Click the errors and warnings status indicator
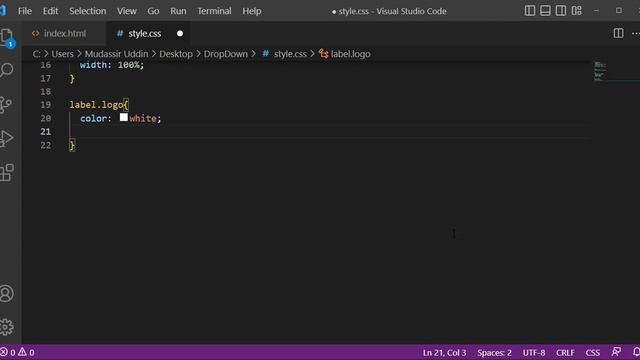The image size is (640, 360). point(17,352)
